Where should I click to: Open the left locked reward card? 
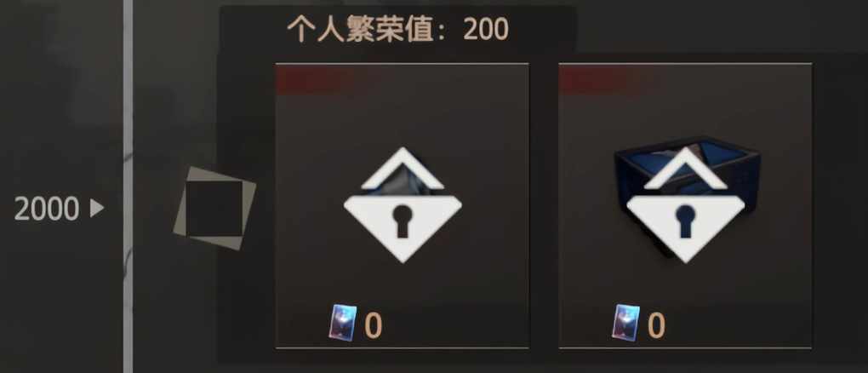tap(403, 206)
